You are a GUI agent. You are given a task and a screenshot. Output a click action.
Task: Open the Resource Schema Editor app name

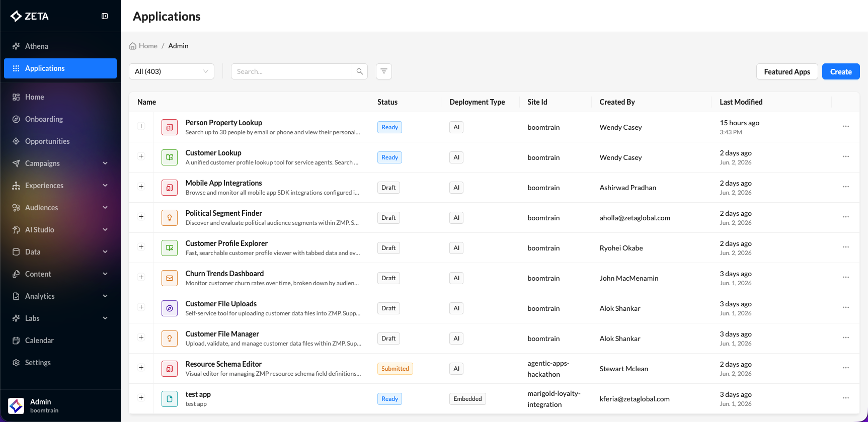223,364
